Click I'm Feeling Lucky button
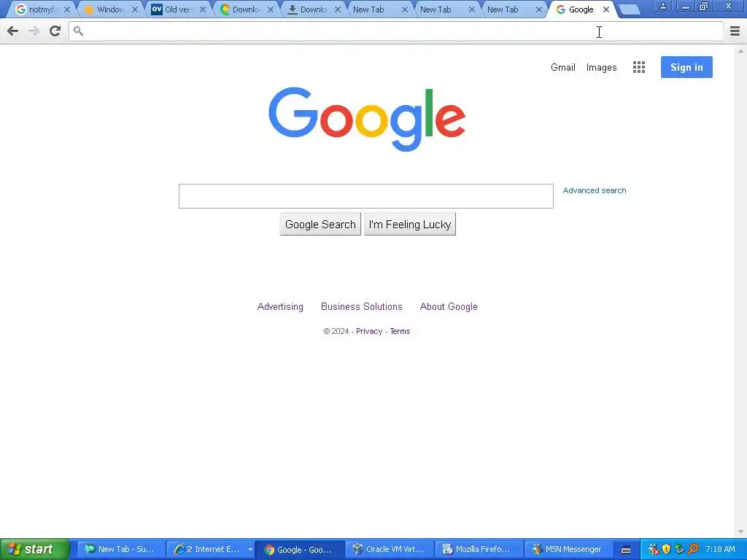The height and width of the screenshot is (560, 747). coord(410,225)
